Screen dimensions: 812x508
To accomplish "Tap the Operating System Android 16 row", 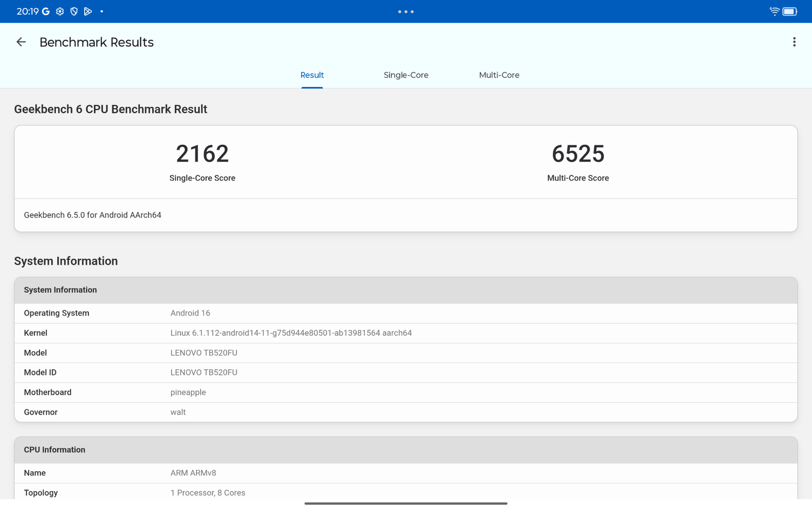I will click(x=190, y=313).
